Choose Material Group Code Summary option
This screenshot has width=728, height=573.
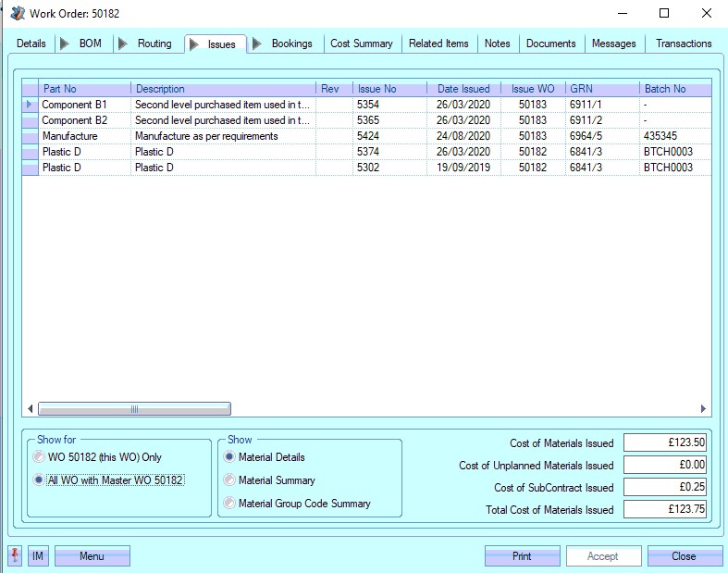(229, 504)
